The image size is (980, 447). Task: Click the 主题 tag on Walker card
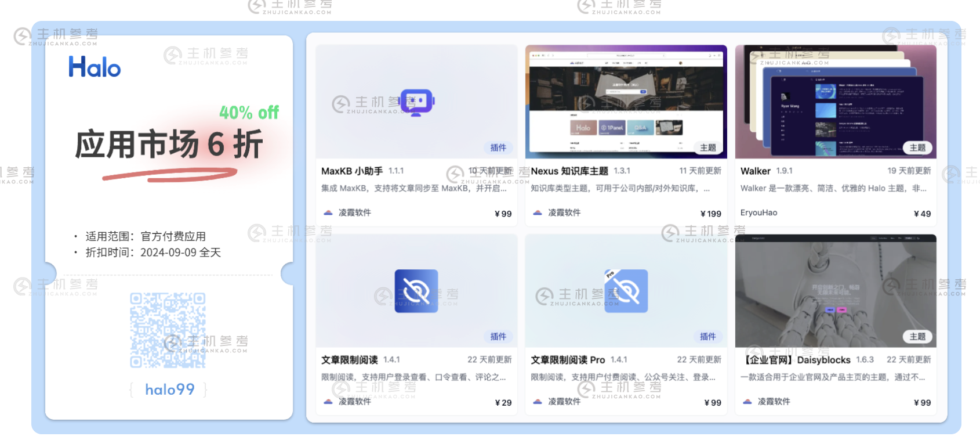(x=917, y=147)
